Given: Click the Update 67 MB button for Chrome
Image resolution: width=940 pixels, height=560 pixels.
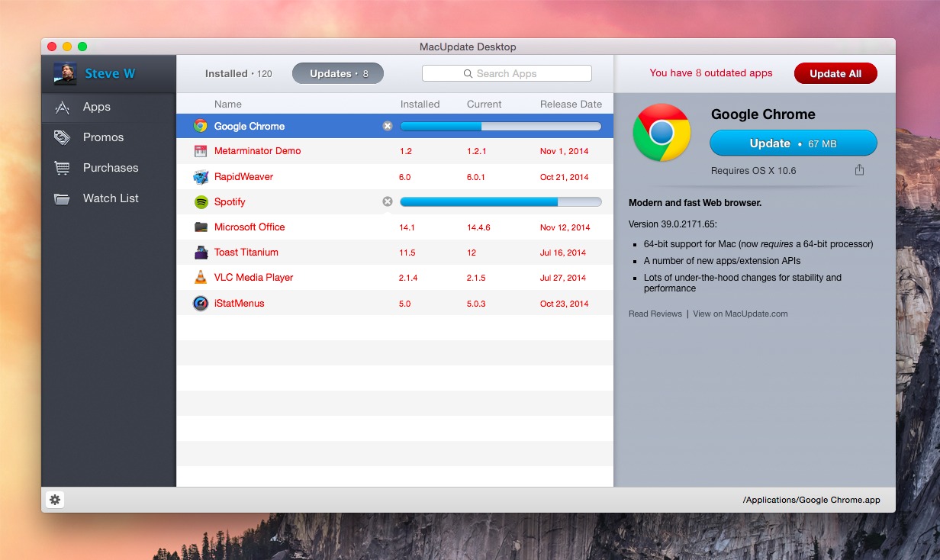Looking at the screenshot, I should (x=794, y=143).
